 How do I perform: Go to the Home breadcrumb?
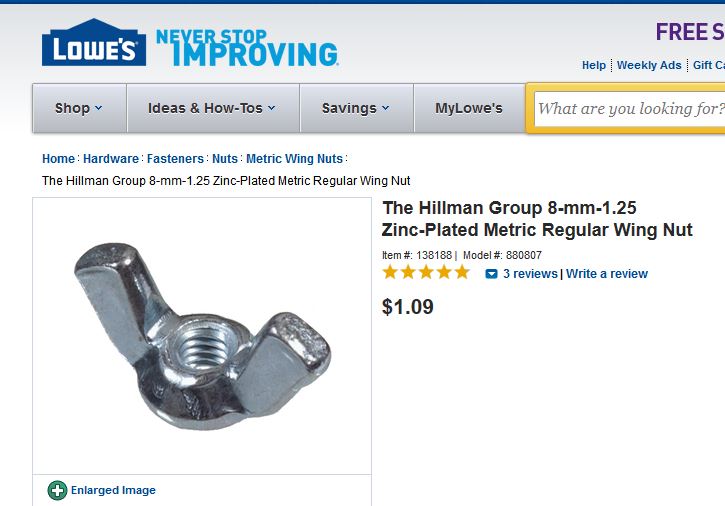pos(58,159)
